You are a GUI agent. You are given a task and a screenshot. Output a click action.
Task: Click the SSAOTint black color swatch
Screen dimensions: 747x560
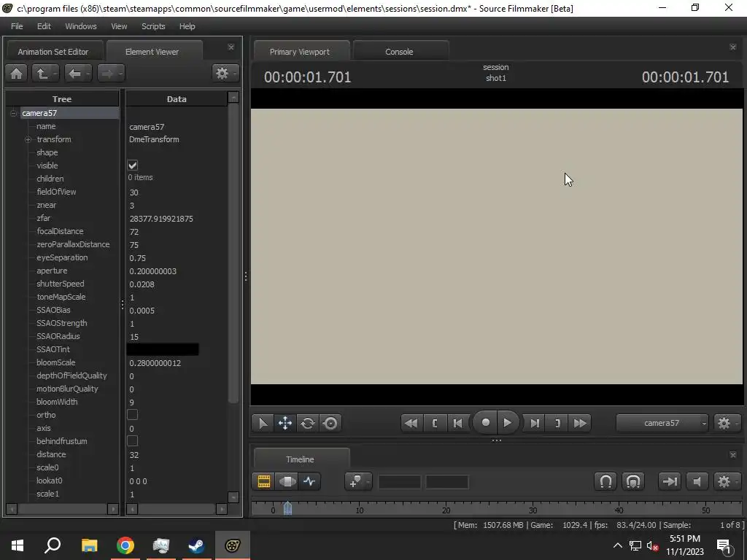tap(163, 349)
